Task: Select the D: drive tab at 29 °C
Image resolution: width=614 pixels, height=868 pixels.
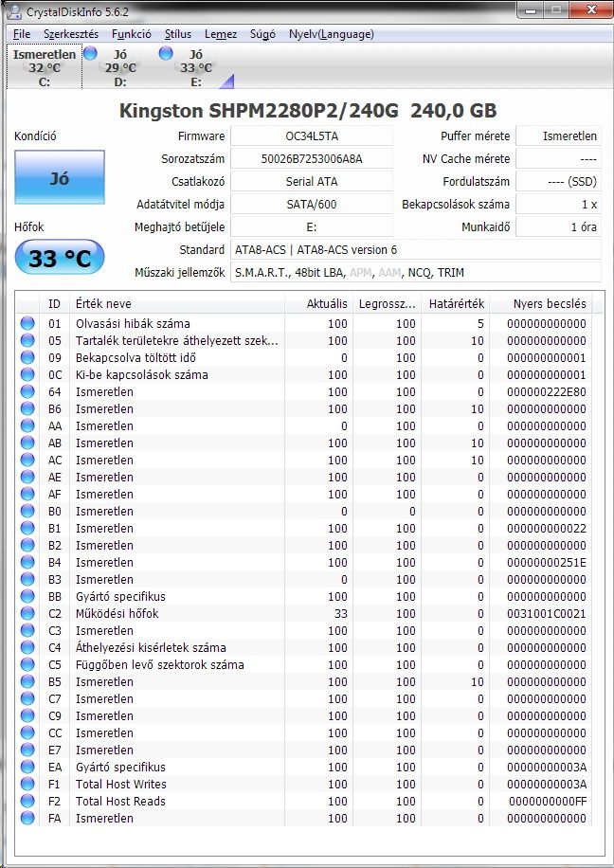Action: 120,67
